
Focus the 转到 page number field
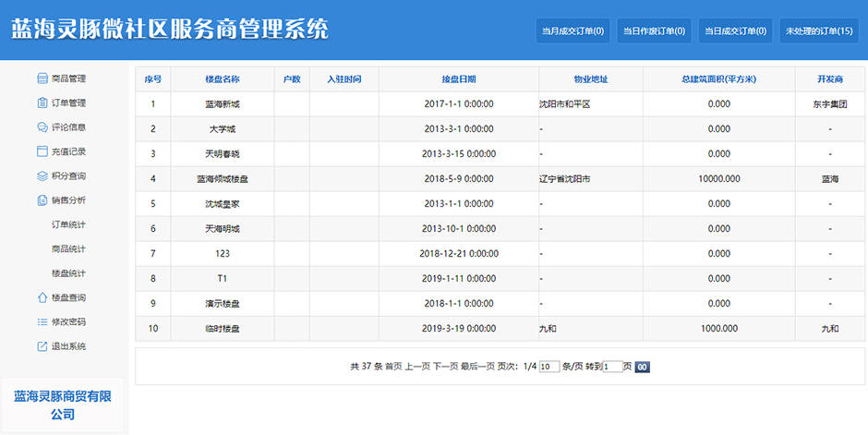(612, 367)
